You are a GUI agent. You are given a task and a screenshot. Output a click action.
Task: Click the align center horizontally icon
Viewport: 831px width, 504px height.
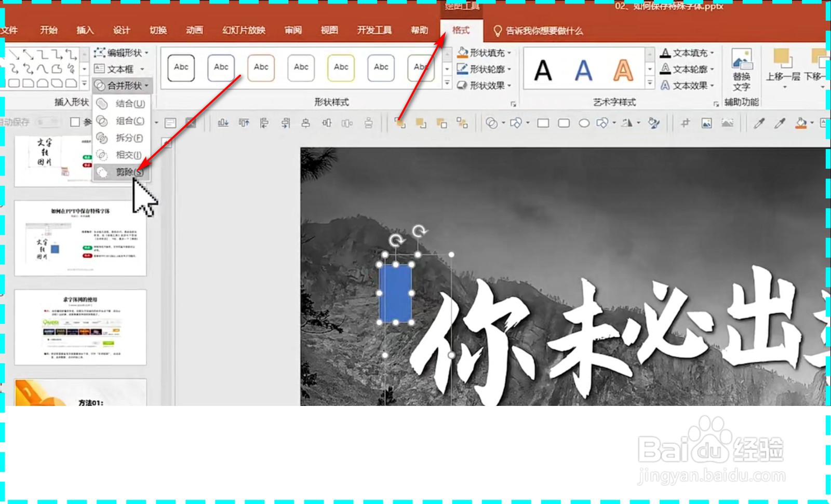(306, 123)
